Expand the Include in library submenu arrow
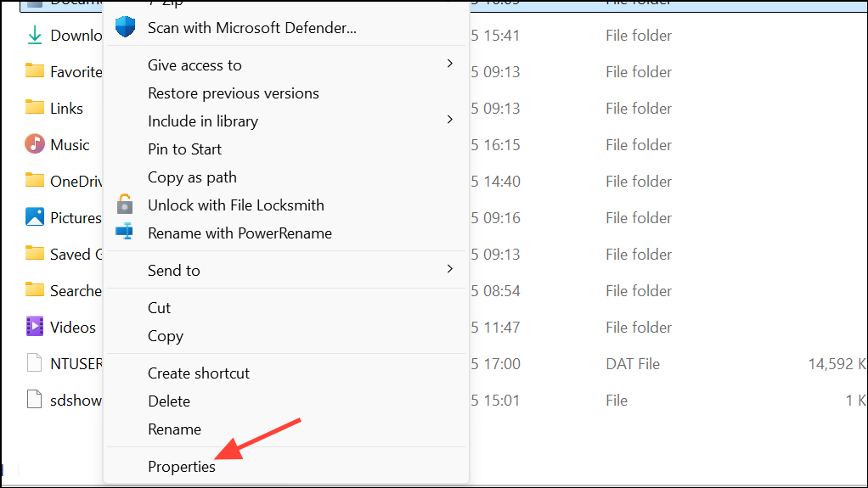 pos(450,120)
